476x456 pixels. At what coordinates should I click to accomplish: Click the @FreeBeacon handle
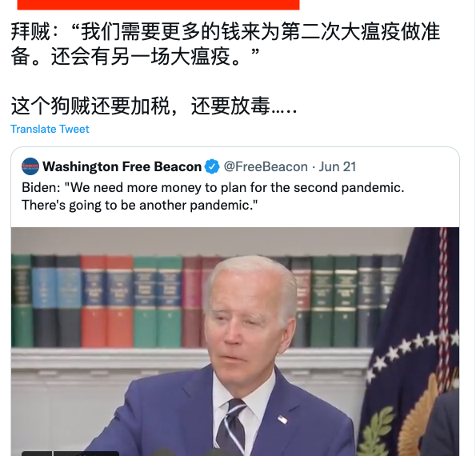[x=266, y=166]
